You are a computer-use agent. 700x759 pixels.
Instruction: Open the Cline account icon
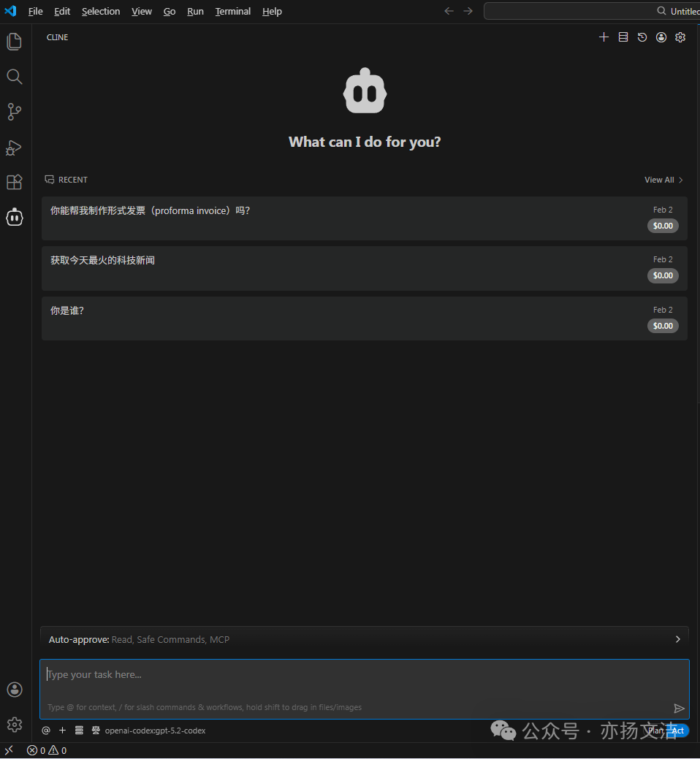[661, 37]
